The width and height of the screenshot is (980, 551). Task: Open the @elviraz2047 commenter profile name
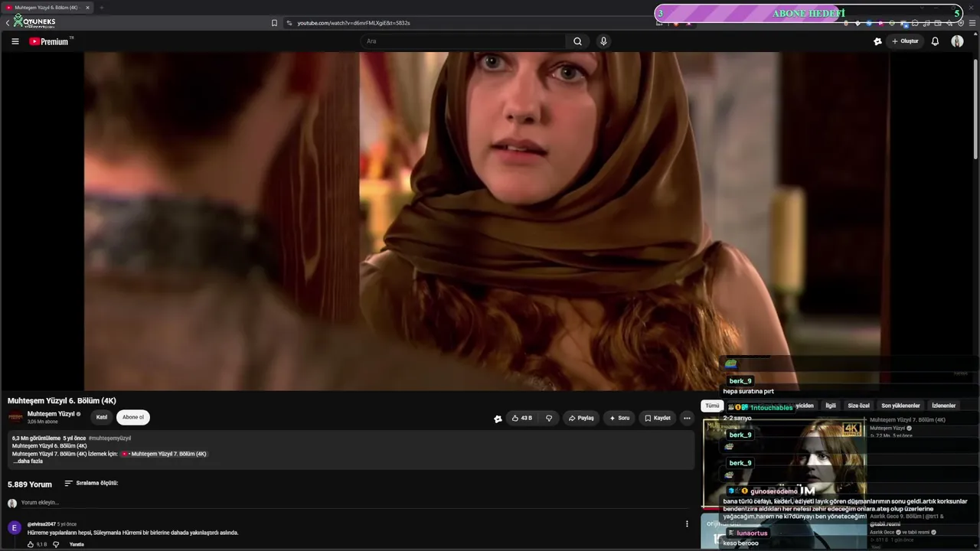click(x=41, y=524)
